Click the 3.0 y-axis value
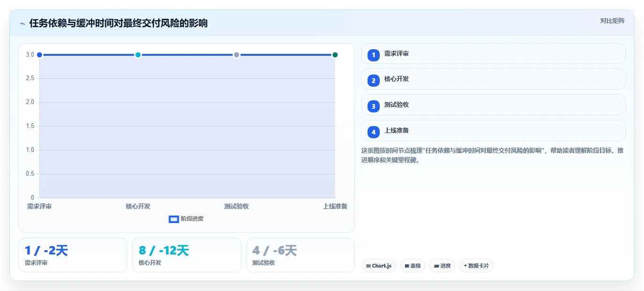The height and width of the screenshot is (291, 644). (30, 55)
